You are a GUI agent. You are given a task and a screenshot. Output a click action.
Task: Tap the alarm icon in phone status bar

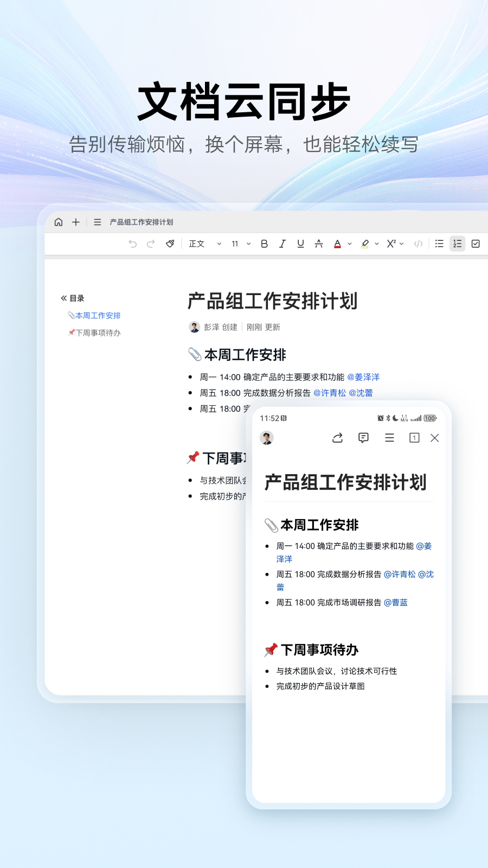(x=381, y=418)
